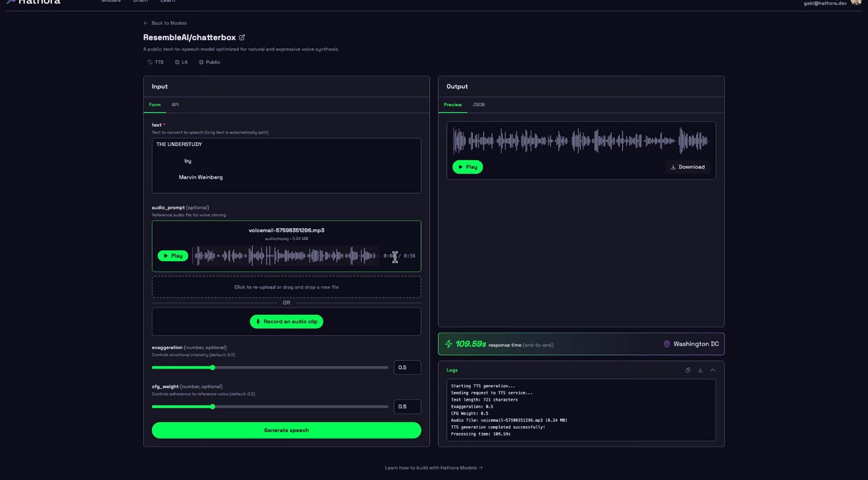Go Back to Models
Screen dimensions: 868x480
click(x=165, y=23)
